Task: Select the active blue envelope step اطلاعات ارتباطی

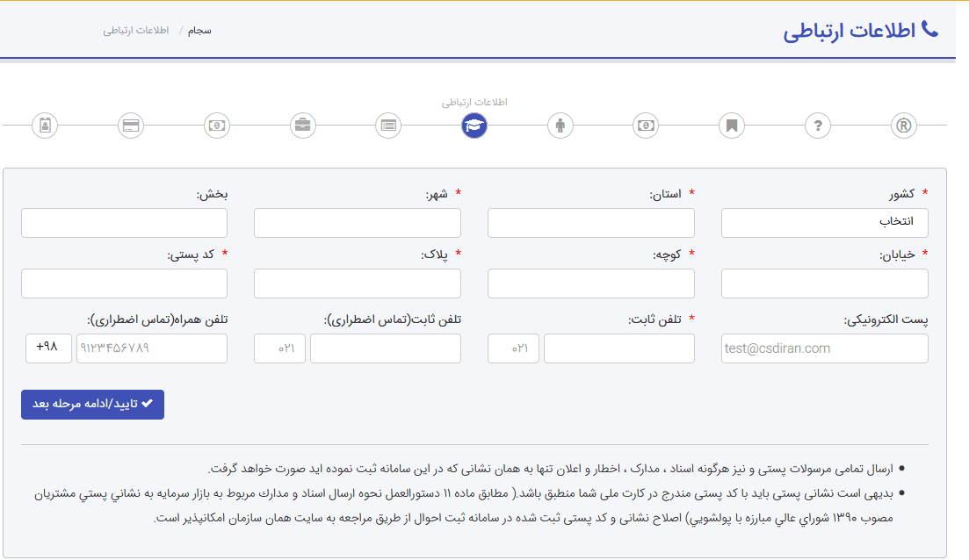Action: tap(474, 126)
